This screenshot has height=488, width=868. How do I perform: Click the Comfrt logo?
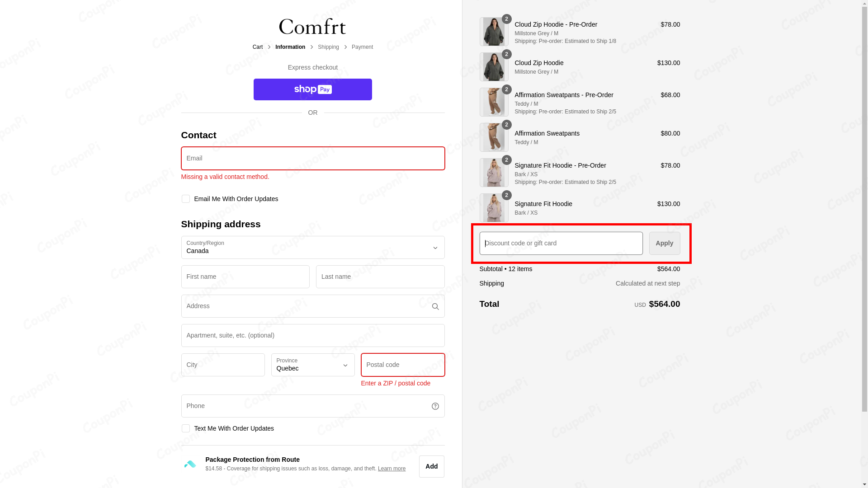click(312, 26)
